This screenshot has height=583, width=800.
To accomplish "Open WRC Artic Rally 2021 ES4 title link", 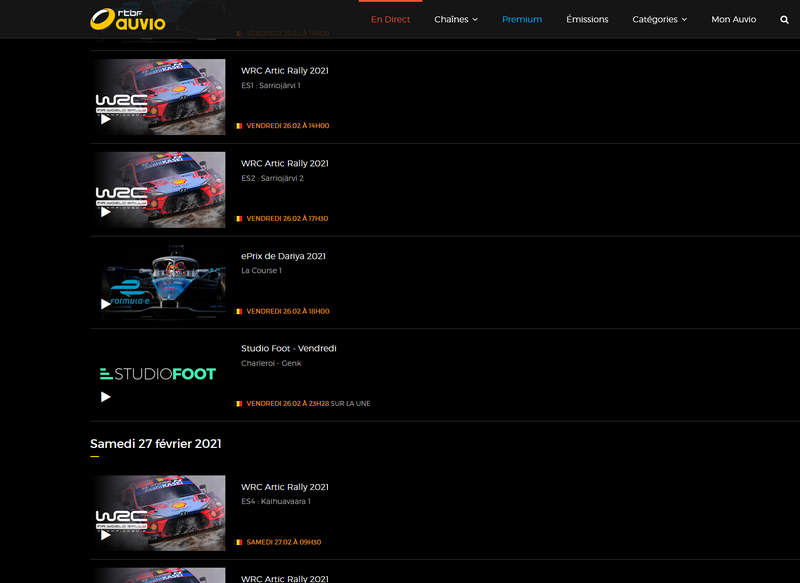I will tap(285, 487).
